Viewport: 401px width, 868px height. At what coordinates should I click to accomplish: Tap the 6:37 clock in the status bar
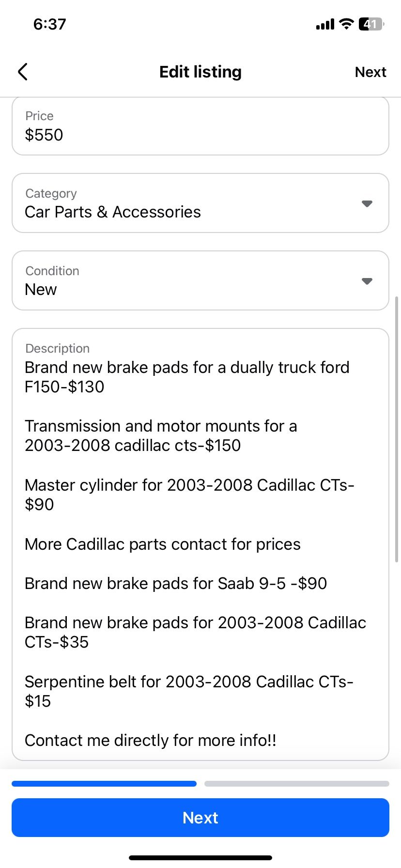49,24
